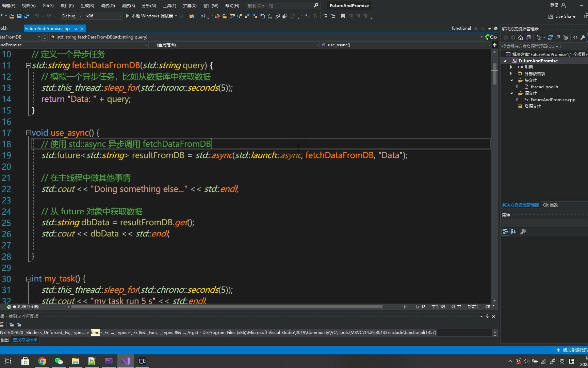Open the 生成(B) menu
588x368 pixels.
87,5
